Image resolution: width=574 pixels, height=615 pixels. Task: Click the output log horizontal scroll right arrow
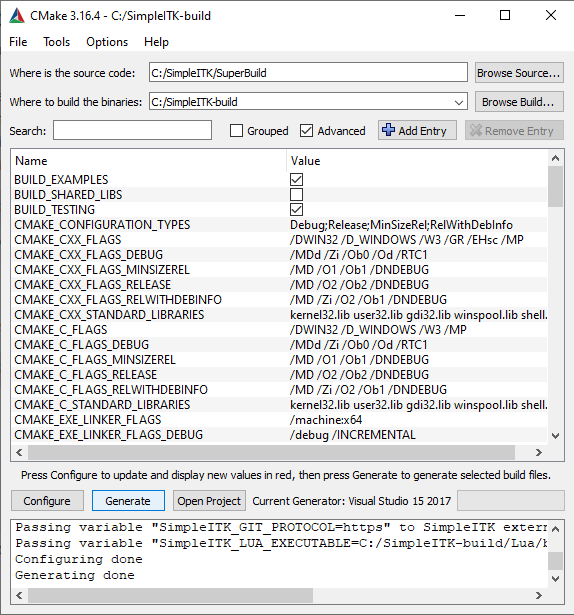click(x=539, y=595)
